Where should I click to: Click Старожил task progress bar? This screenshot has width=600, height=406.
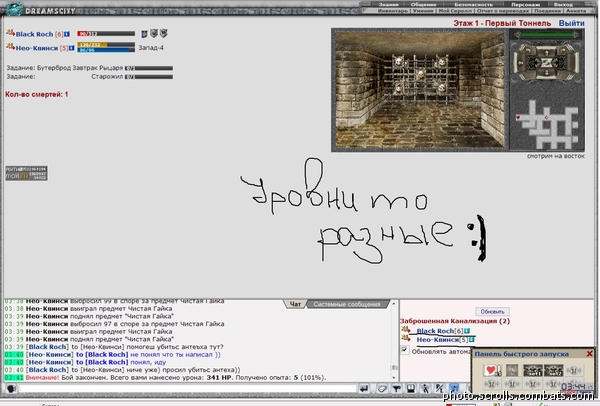point(149,77)
